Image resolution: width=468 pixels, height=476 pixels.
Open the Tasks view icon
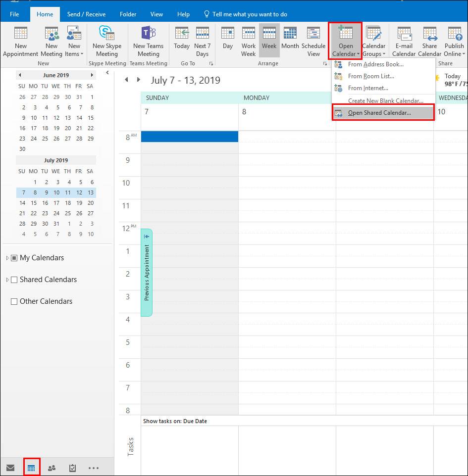click(x=72, y=467)
